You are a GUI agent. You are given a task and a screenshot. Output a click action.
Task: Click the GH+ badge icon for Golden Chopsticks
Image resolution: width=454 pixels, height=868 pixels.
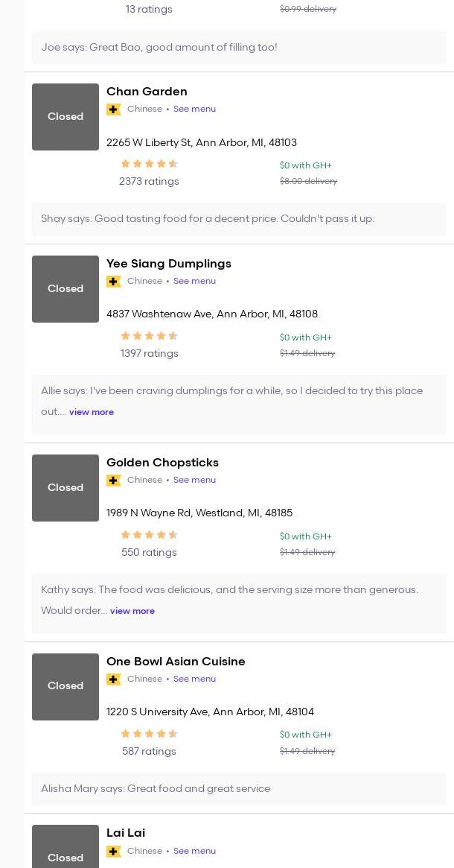tap(114, 481)
